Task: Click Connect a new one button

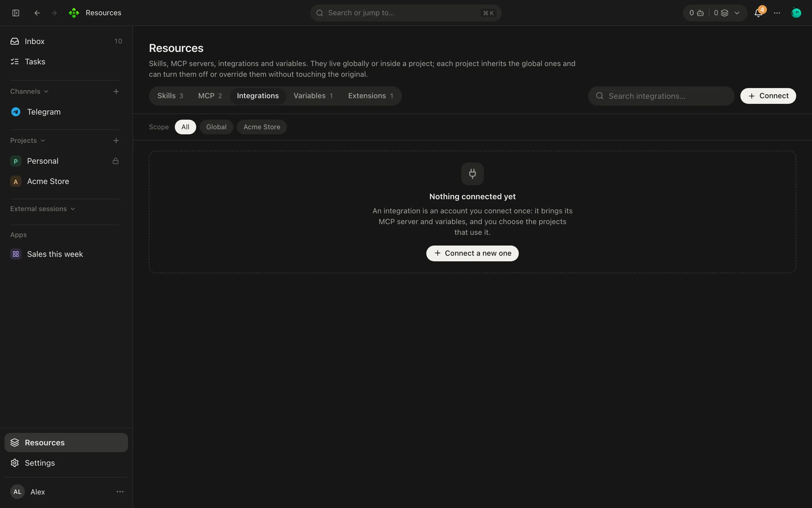Action: point(473,253)
